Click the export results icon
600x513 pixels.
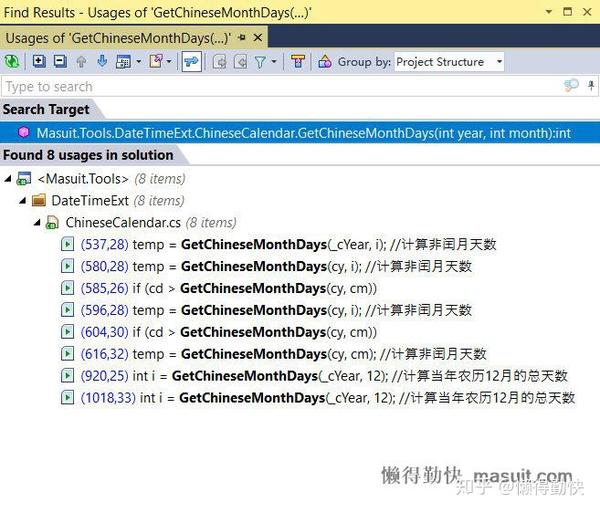coord(156,61)
